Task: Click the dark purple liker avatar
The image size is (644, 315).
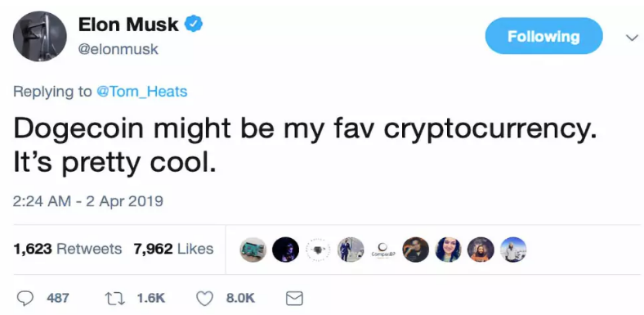Action: 285,250
